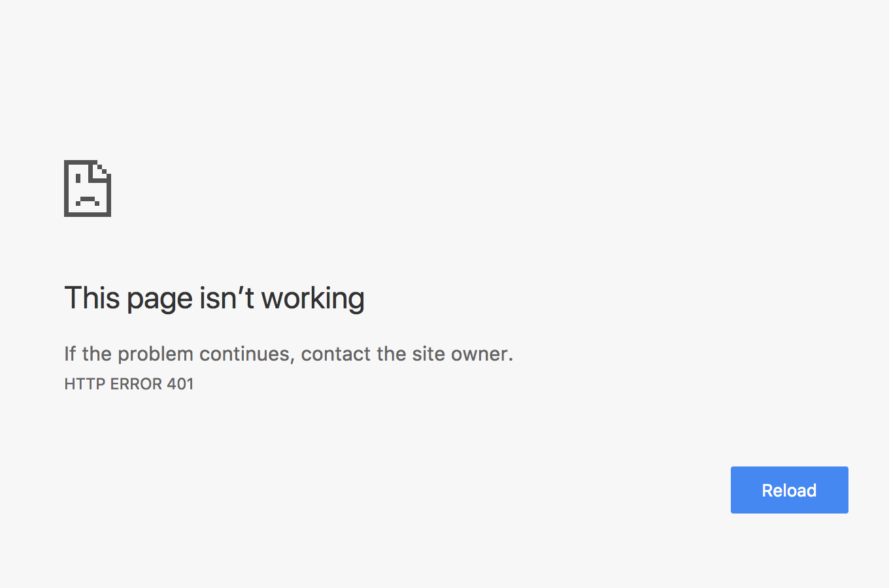This screenshot has width=889, height=588.
Task: Click the word 'working' in the heading
Action: (312, 299)
